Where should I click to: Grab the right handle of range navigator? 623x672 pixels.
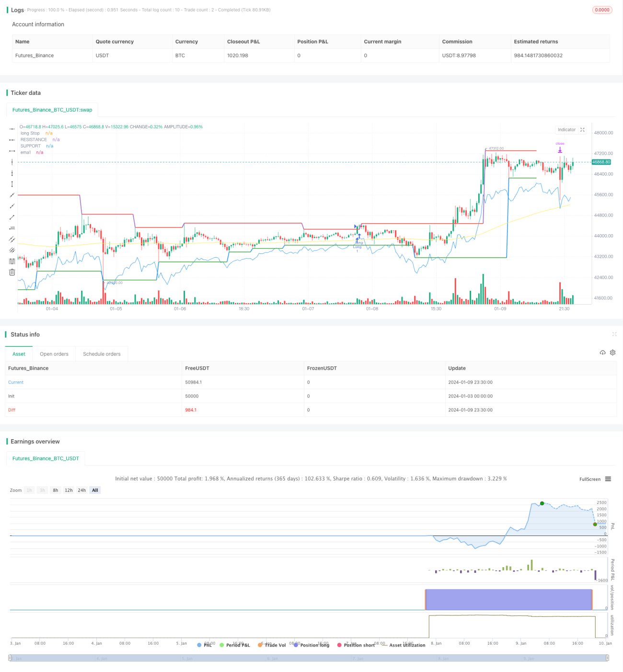[608, 658]
